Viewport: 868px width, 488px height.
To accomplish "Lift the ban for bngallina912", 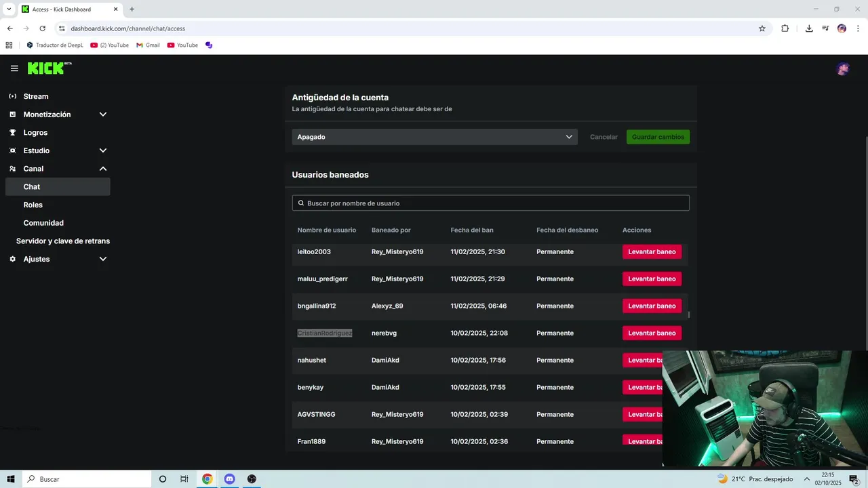I will 652,306.
